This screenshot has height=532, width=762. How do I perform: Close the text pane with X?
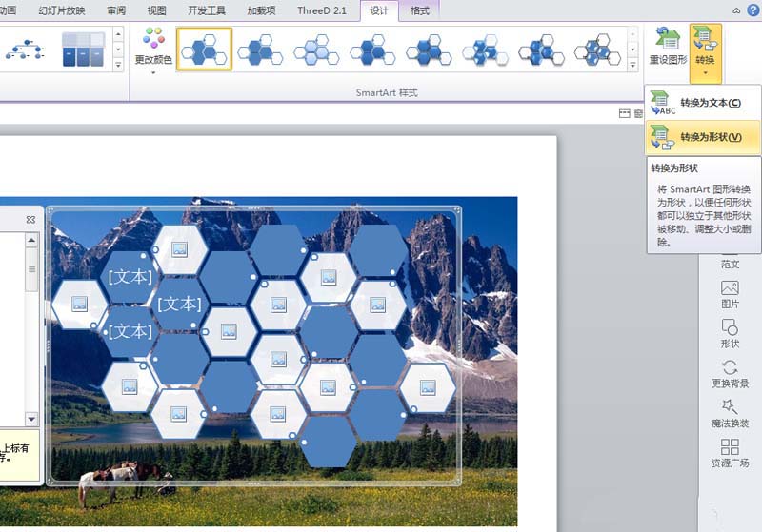[30, 220]
